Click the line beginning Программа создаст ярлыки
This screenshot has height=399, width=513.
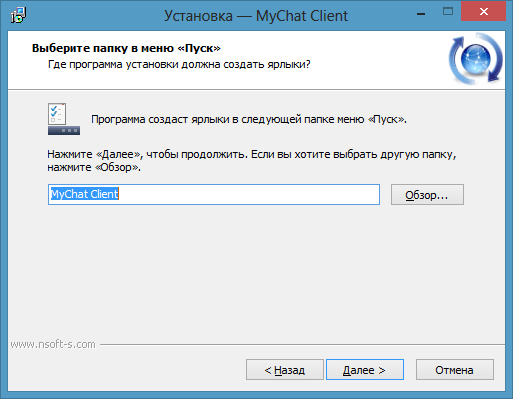coord(249,119)
